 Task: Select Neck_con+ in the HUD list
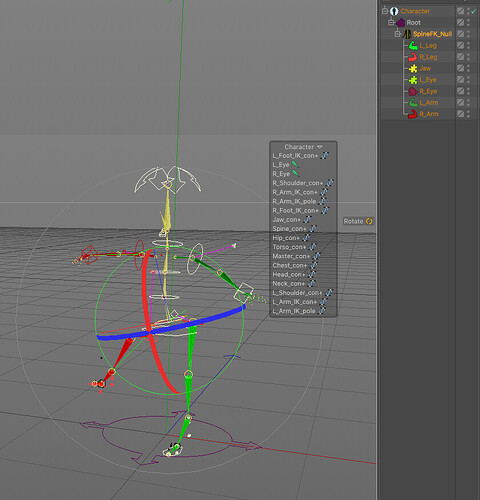click(288, 284)
